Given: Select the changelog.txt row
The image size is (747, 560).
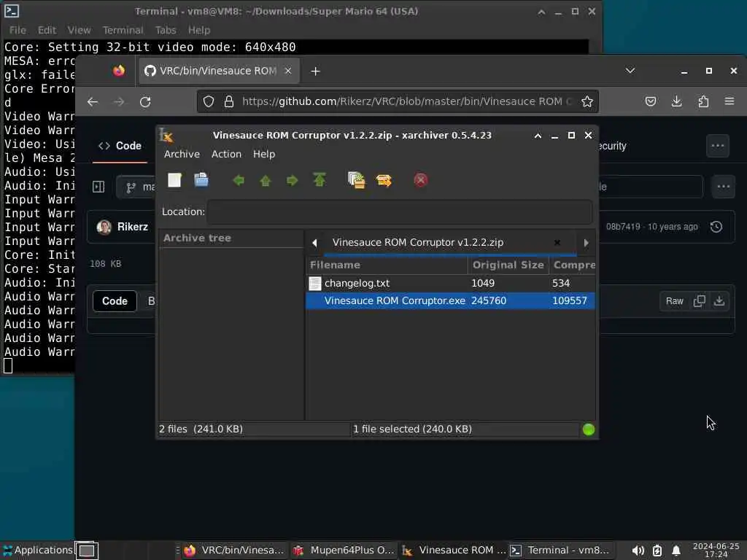Looking at the screenshot, I should (450, 284).
